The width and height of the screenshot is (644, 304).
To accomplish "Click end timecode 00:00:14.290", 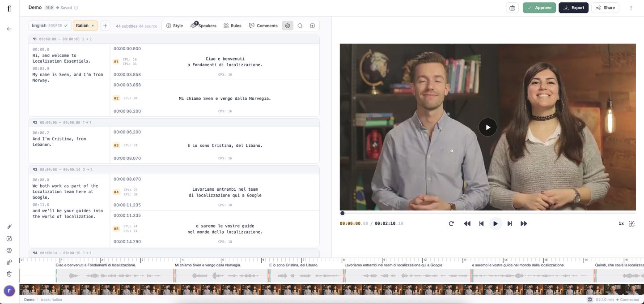I will [127, 242].
